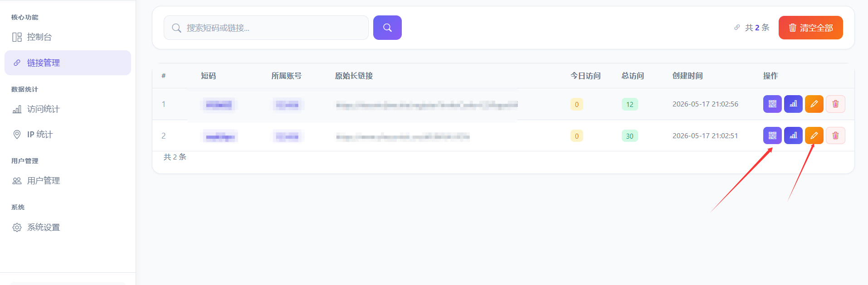The height and width of the screenshot is (285, 868).
Task: Click the blurred short code in row 2
Action: coord(220,136)
